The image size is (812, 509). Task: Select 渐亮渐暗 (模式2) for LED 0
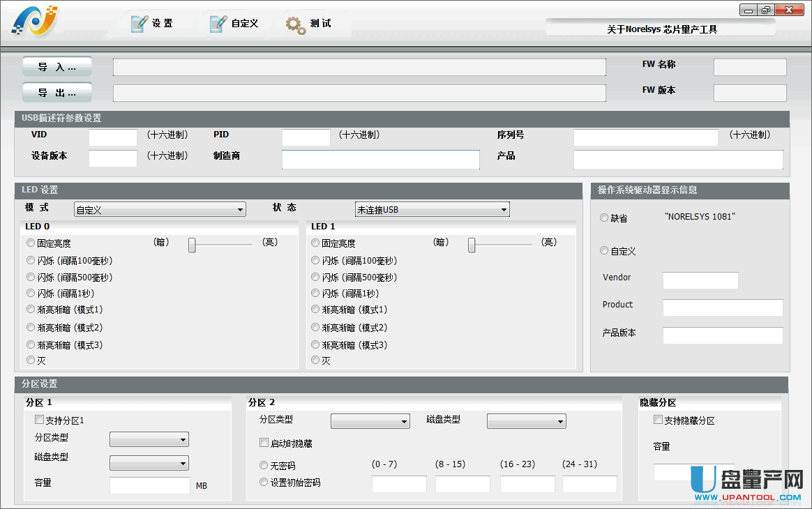coord(29,327)
